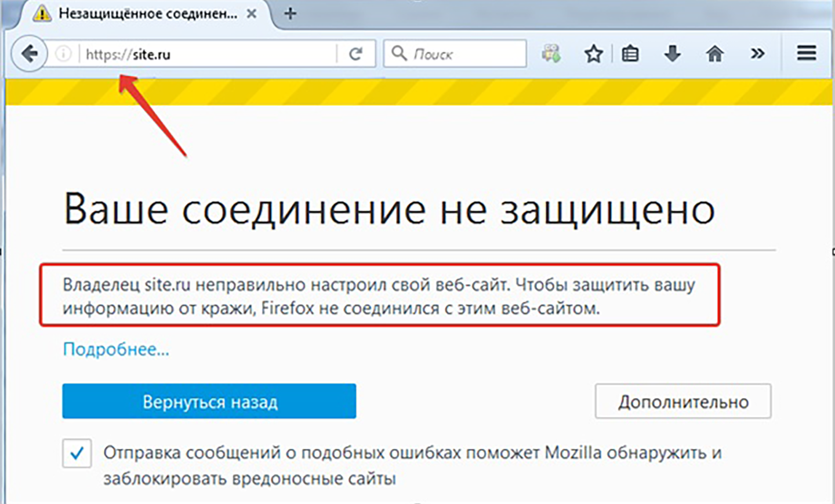Go to the home page

pyautogui.click(x=714, y=54)
